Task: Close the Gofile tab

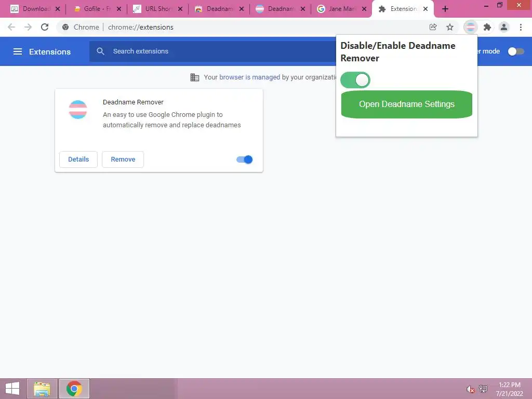Action: [x=119, y=9]
